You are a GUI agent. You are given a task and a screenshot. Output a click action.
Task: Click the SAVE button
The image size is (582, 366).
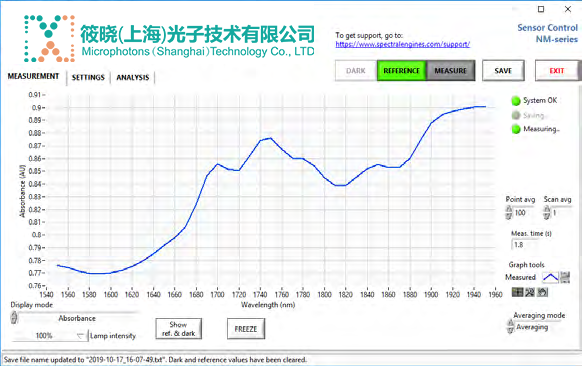(503, 71)
